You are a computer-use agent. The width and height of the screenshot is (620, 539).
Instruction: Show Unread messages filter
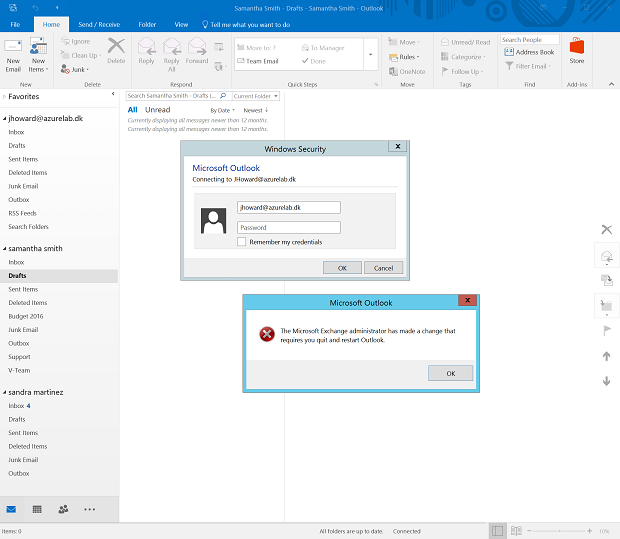click(x=157, y=110)
